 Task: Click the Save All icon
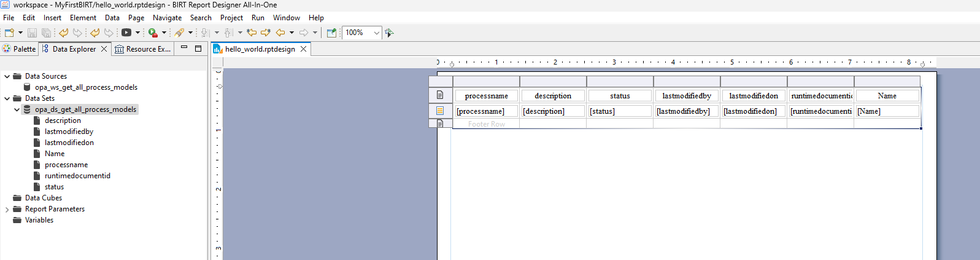point(46,33)
